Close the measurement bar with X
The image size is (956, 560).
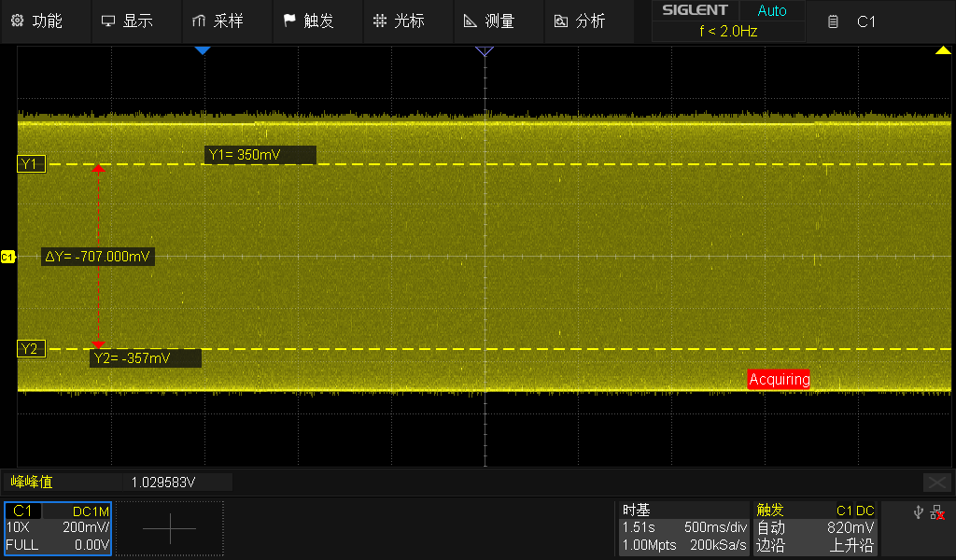[937, 483]
